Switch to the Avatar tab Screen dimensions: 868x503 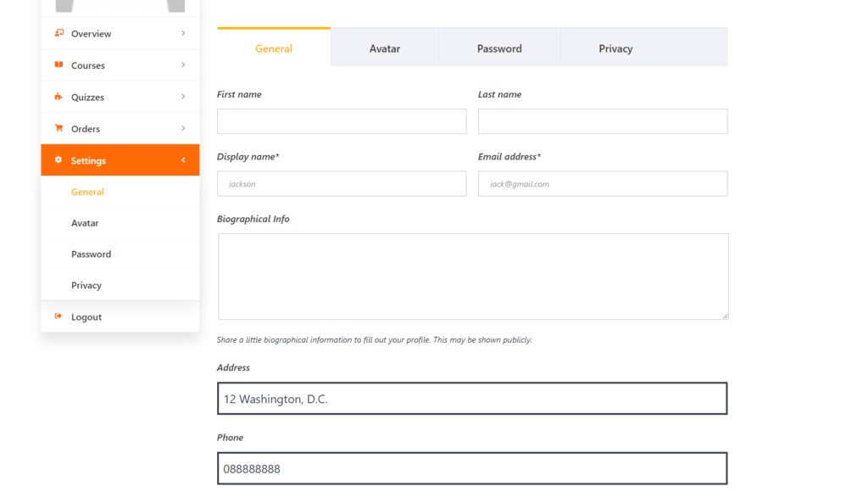click(384, 48)
